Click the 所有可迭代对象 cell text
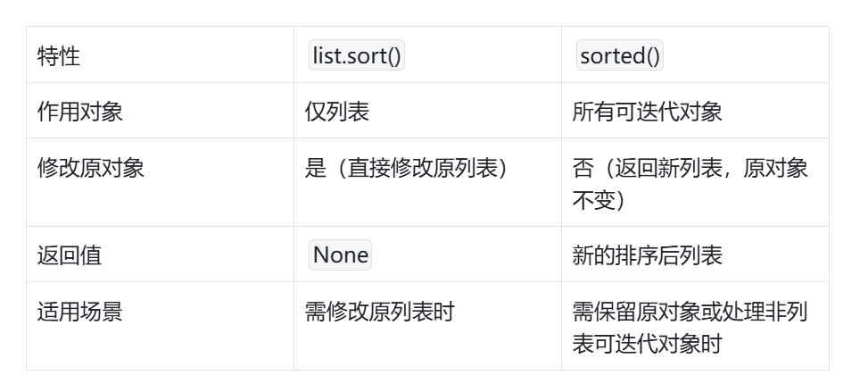The width and height of the screenshot is (868, 392). pos(647,112)
